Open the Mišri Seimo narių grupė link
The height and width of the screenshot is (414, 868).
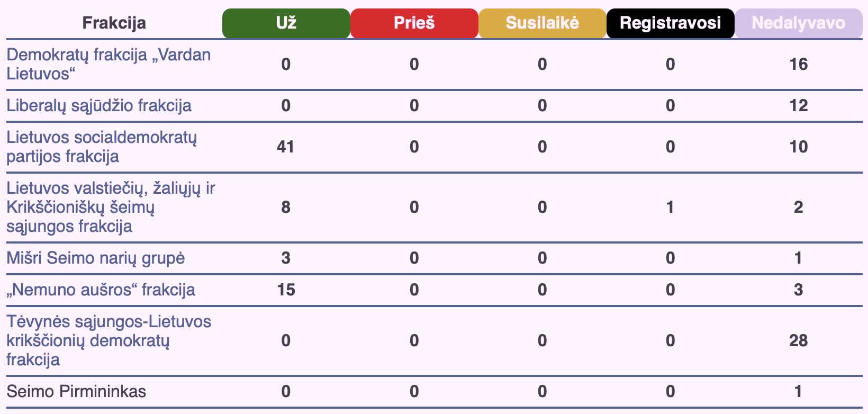coord(96,258)
